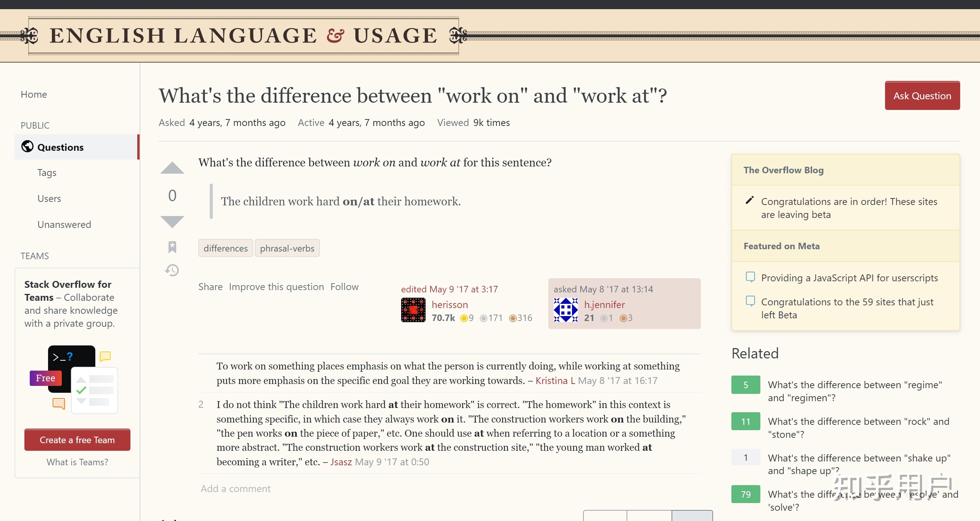Viewport: 980px width, 521px height.
Task: Click the upvote arrow icon
Action: [x=172, y=169]
